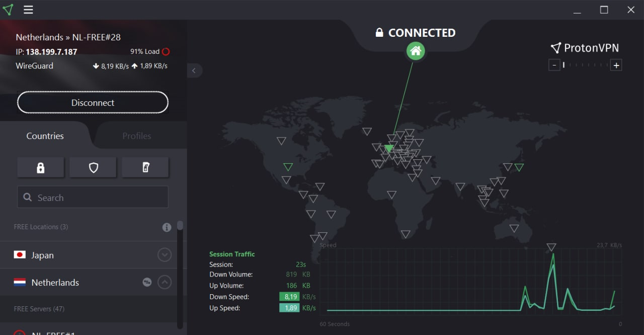644x335 pixels.
Task: Click the padlock icon beside CONNECTED
Action: coord(379,33)
